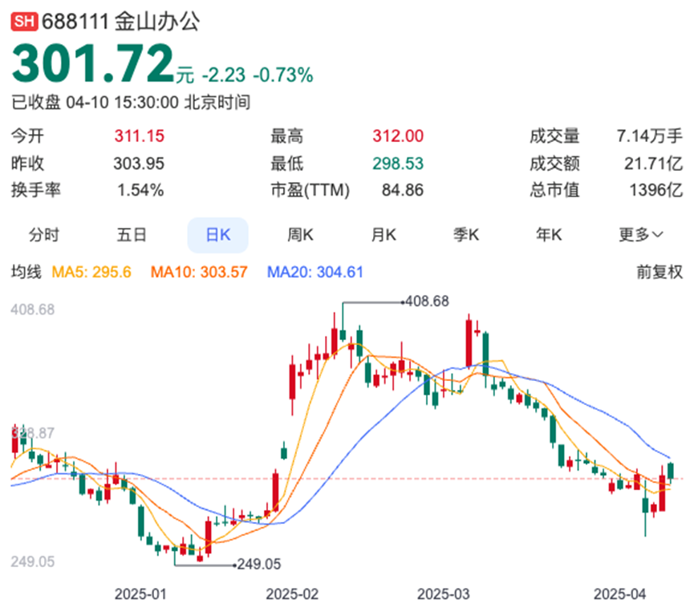Click the 总市值 value 1396亿
Viewport: 694px width, 616px height.
pyautogui.click(x=656, y=190)
